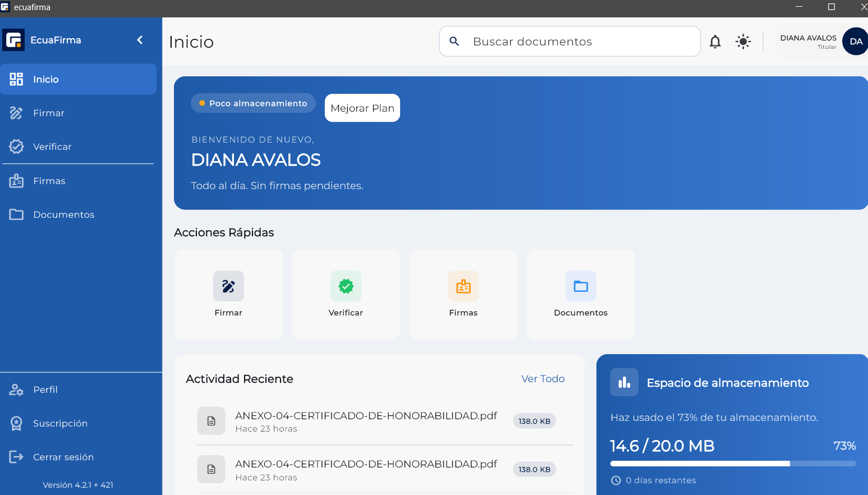This screenshot has height=495, width=868.
Task: Click the ecuafirma title bar app icon
Action: pyautogui.click(x=5, y=7)
